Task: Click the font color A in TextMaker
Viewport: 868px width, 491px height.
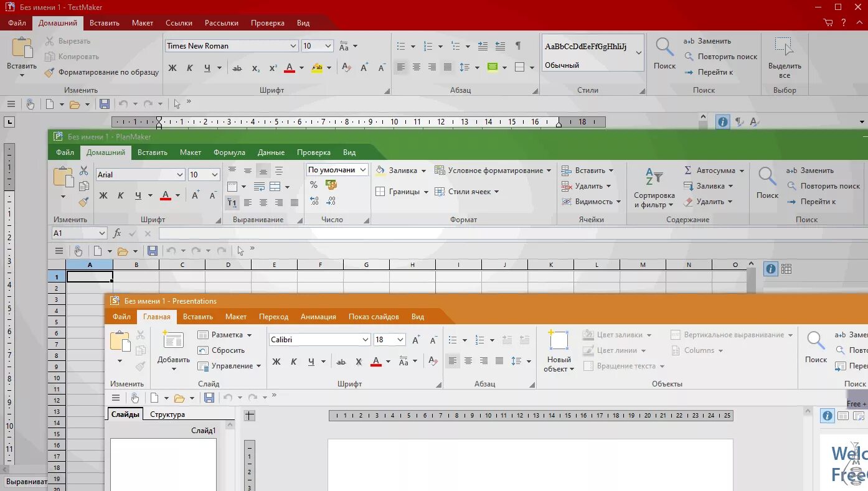Action: point(289,68)
